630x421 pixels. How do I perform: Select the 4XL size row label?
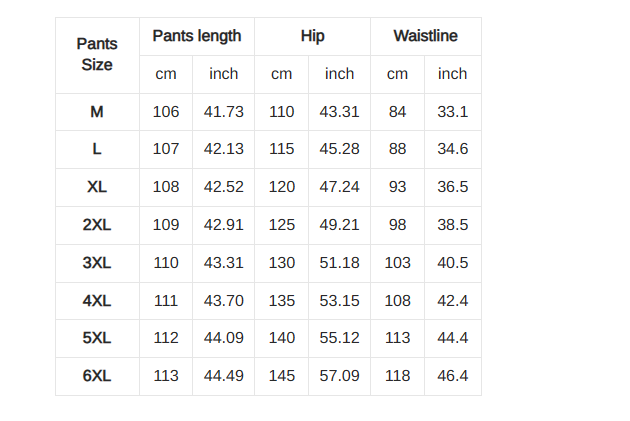(97, 301)
